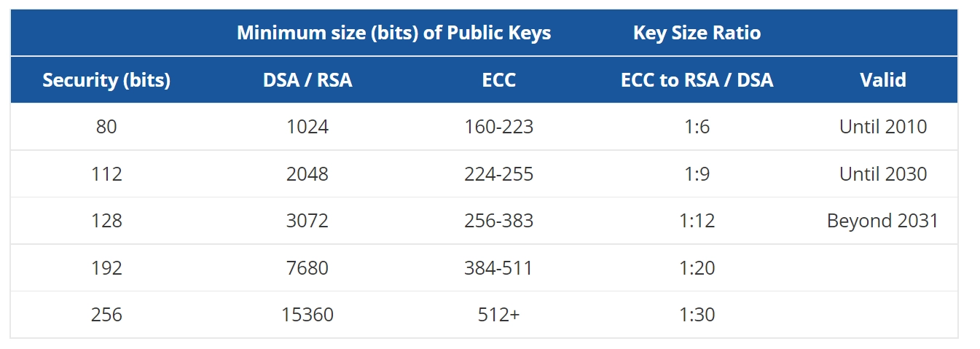This screenshot has width=980, height=349.
Task: Select the Beyond 2031 cell
Action: [x=883, y=221]
